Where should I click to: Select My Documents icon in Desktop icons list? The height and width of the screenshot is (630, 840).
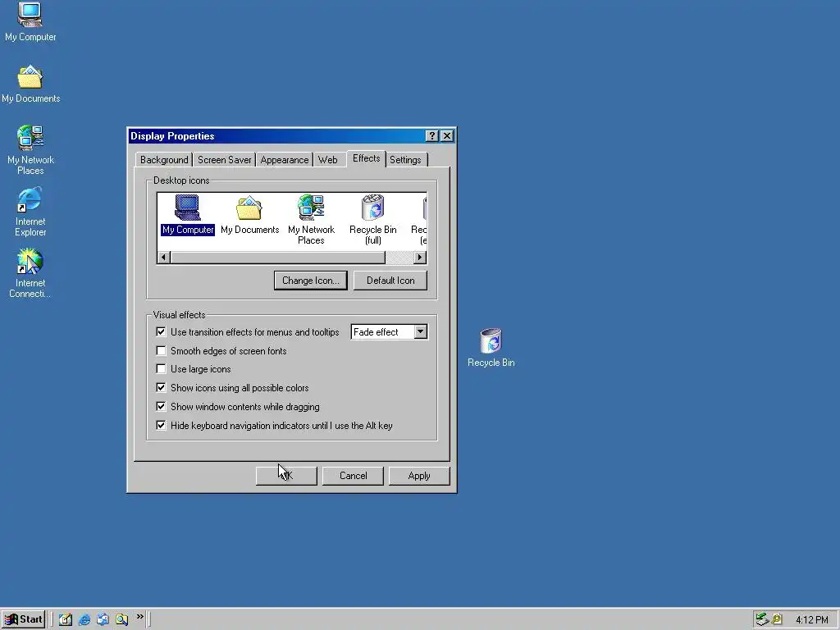(249, 215)
